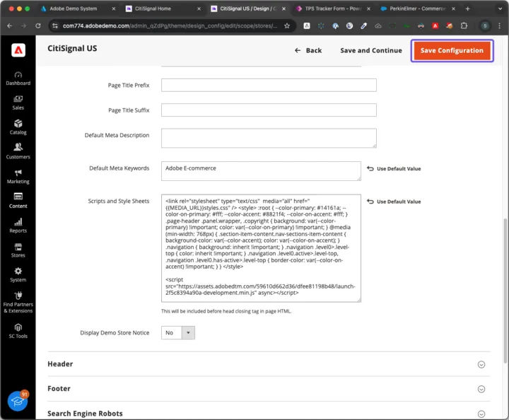Click the Adobe logo in the sidebar
Viewport: 509px width, 420px height.
point(18,50)
